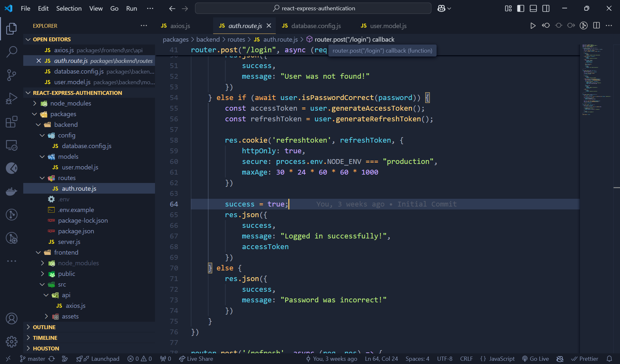Go to line via Ln 64, Col 24
Viewport: 620px width, 364px height.
381,359
